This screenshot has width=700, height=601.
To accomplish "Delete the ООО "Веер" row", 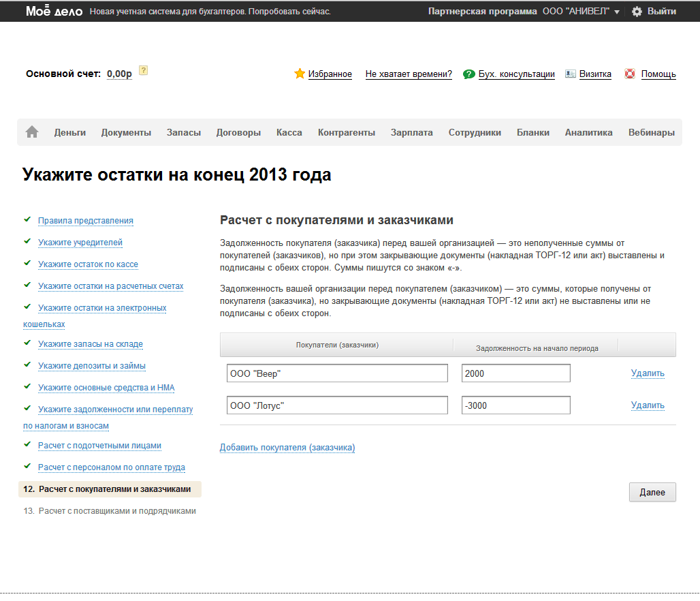I will coord(648,373).
